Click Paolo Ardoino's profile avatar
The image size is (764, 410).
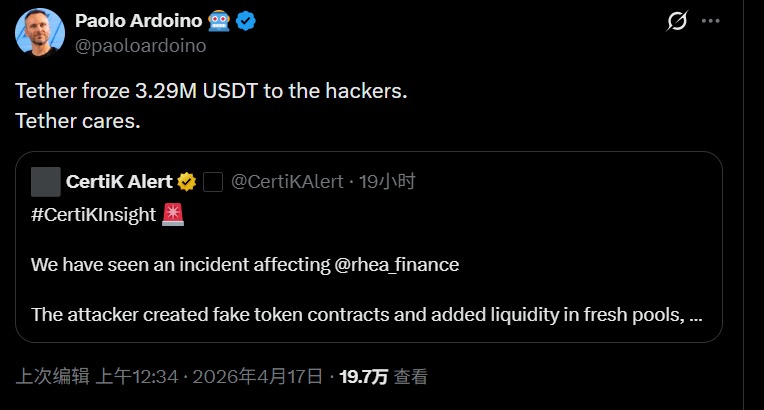point(40,33)
